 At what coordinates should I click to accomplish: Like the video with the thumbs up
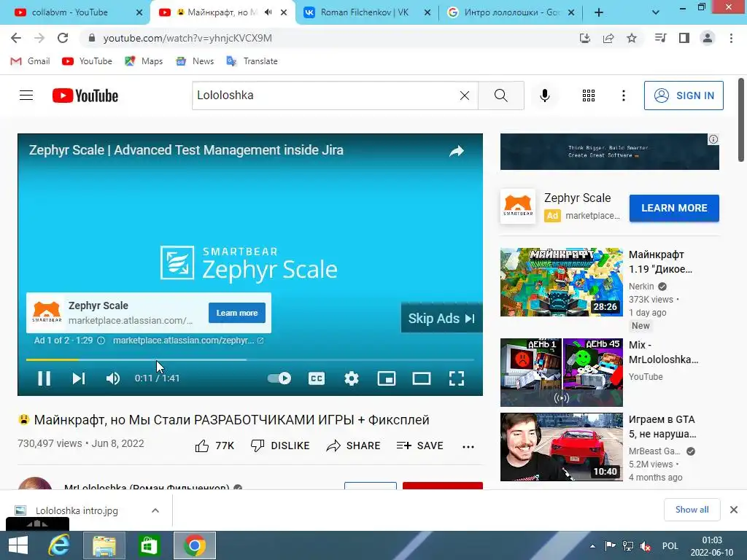[x=214, y=446]
